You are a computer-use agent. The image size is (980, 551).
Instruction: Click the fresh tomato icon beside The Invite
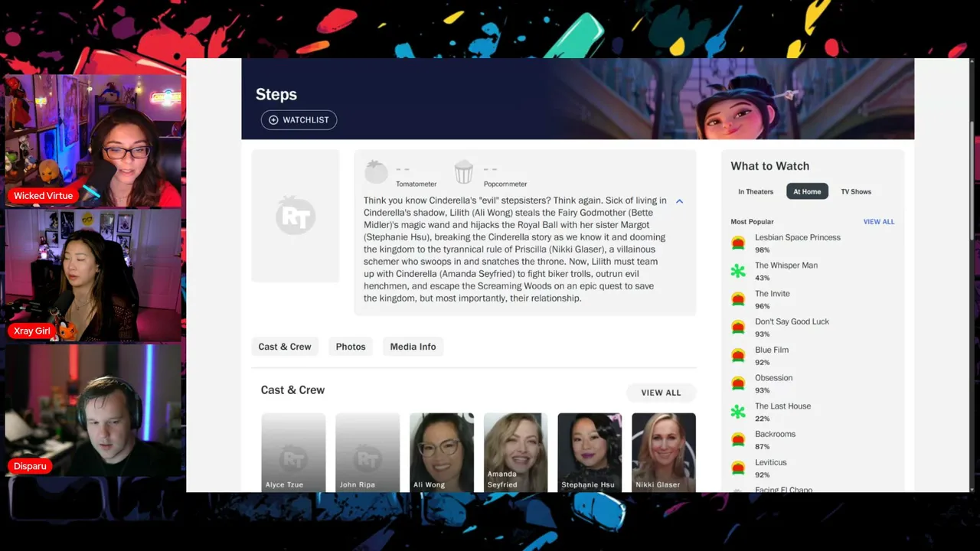pyautogui.click(x=738, y=299)
